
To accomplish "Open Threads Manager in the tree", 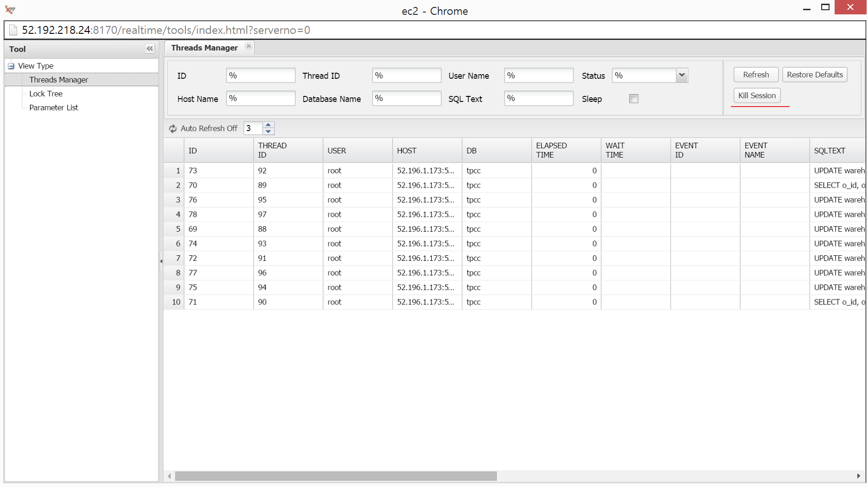I will (58, 80).
